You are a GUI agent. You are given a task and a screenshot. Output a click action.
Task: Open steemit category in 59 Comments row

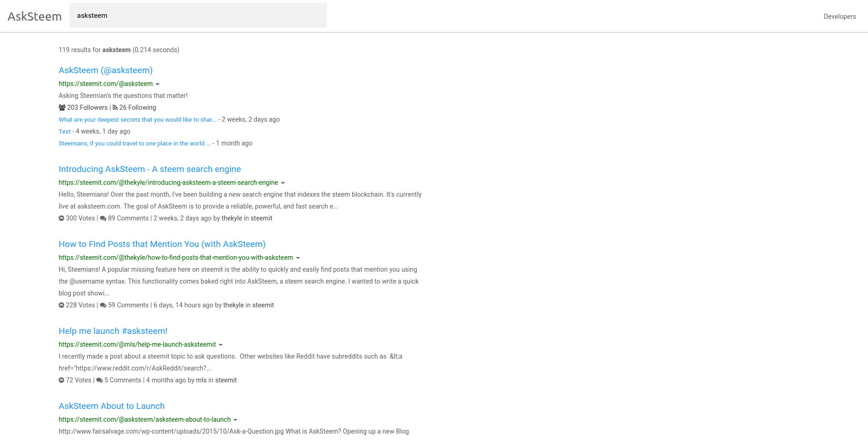263,305
